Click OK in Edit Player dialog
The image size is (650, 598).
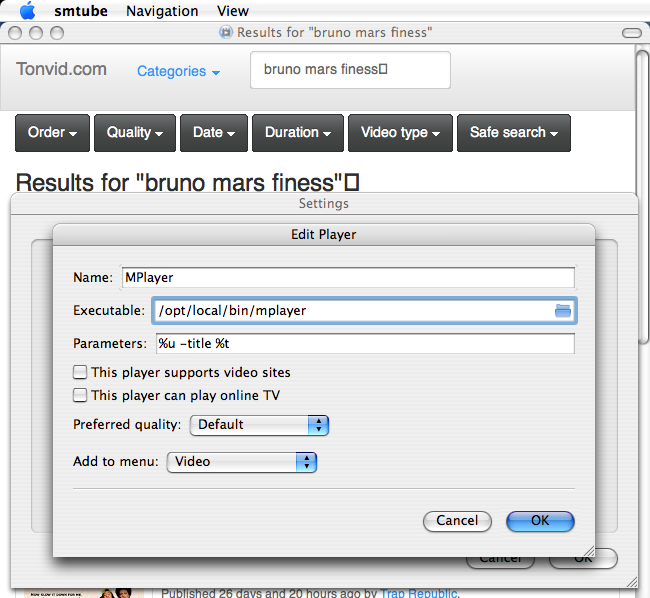pos(540,521)
